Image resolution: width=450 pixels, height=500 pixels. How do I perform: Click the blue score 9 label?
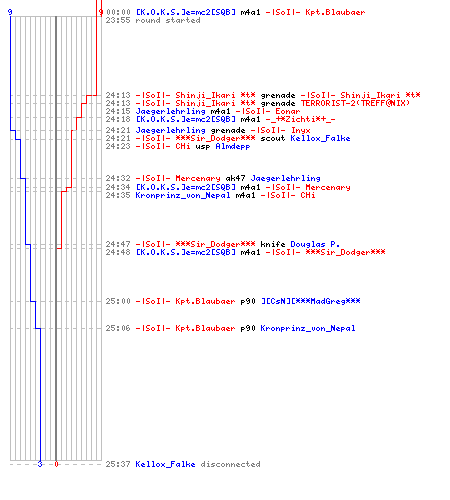tap(10, 12)
